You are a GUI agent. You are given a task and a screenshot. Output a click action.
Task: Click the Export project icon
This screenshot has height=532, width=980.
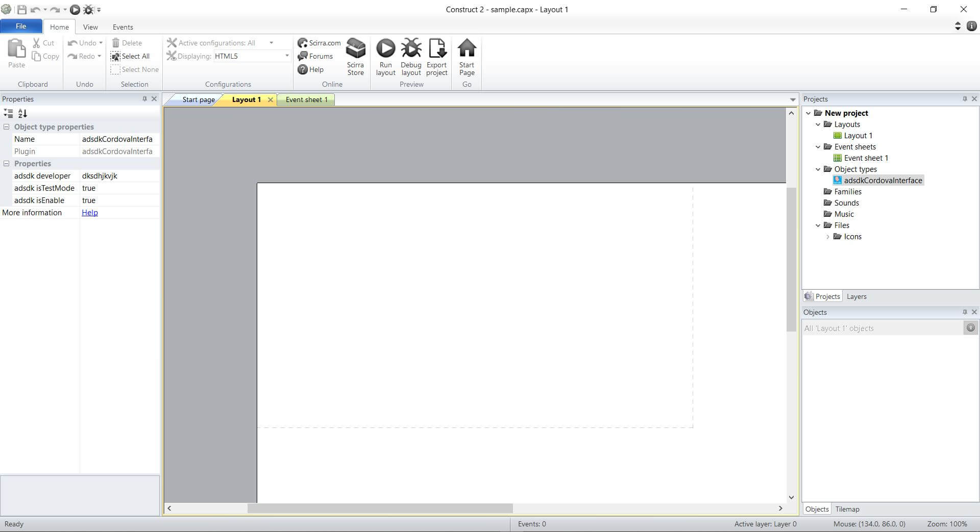click(437, 48)
